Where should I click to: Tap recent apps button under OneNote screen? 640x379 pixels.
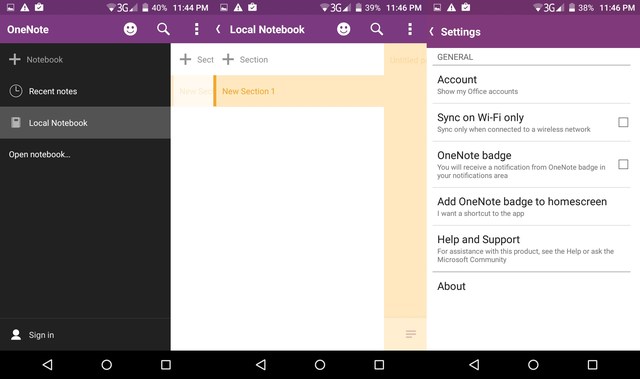166,364
